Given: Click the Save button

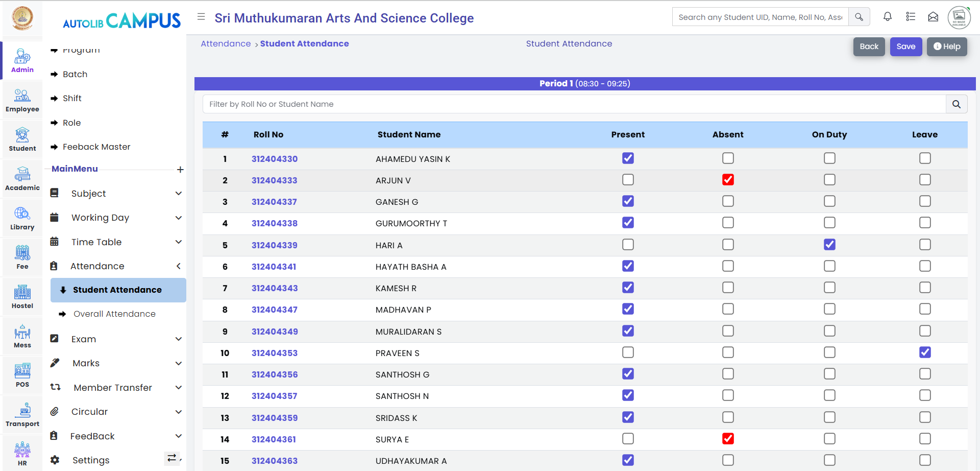Looking at the screenshot, I should (x=905, y=46).
